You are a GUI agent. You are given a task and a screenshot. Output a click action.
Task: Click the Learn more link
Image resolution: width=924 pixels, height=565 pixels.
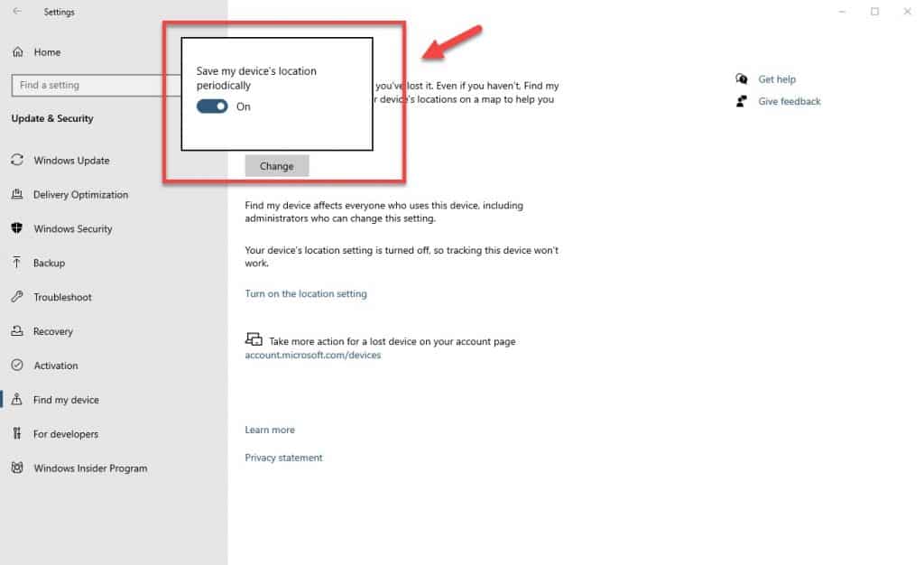tap(270, 430)
